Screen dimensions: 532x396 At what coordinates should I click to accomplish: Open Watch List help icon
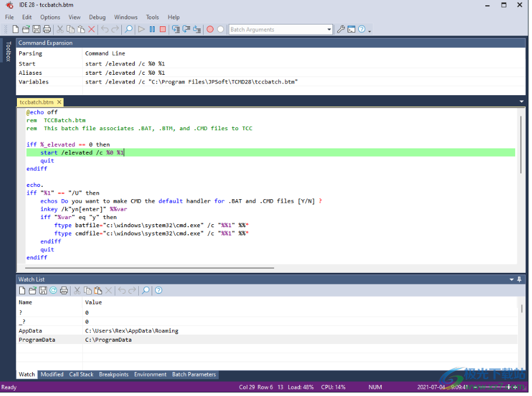coord(159,291)
